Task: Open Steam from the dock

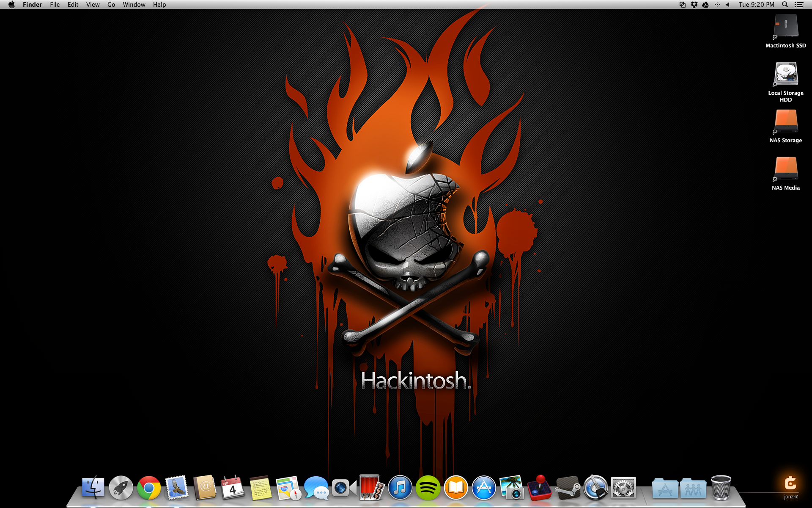Action: coord(568,488)
